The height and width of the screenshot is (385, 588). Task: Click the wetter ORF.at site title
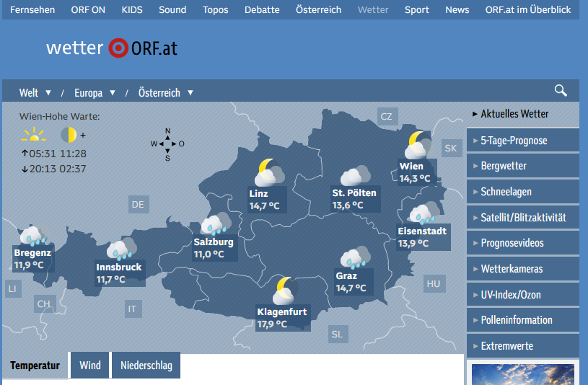(112, 48)
